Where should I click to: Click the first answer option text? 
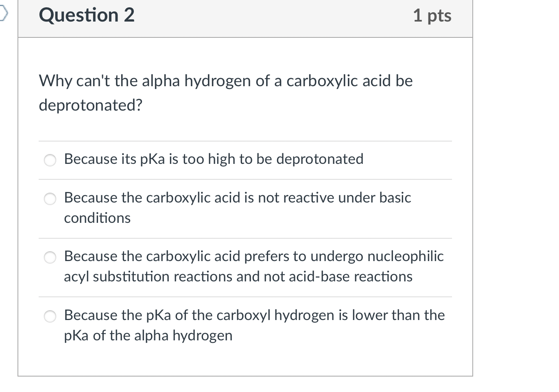[213, 160]
